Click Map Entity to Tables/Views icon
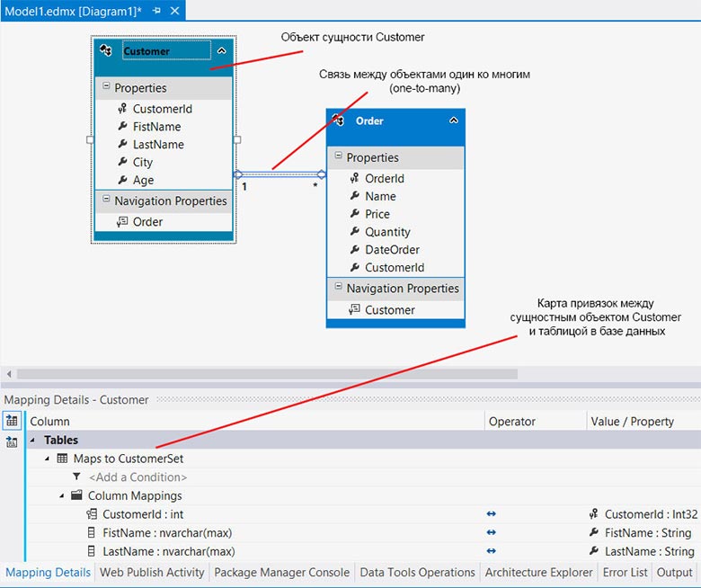 click(12, 420)
